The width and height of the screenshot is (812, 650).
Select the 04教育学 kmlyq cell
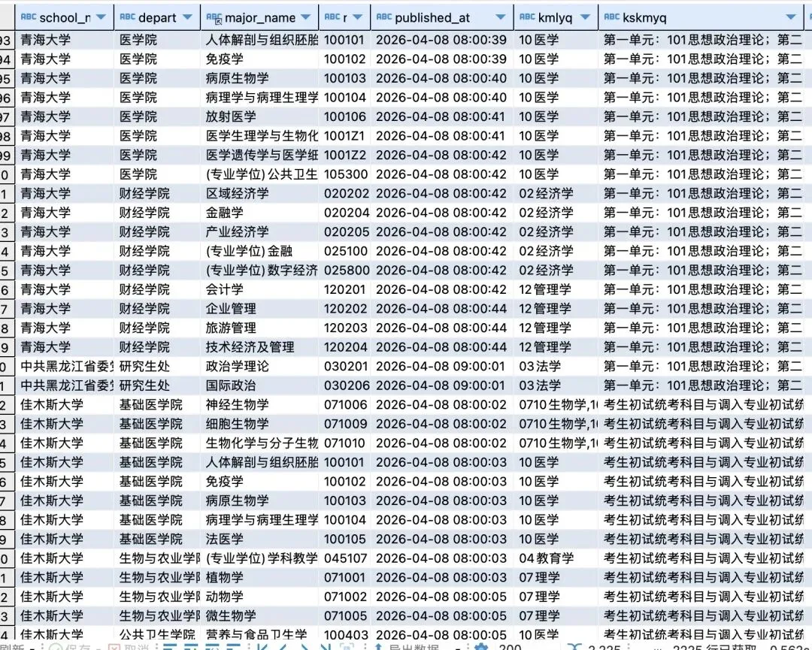click(x=556, y=558)
